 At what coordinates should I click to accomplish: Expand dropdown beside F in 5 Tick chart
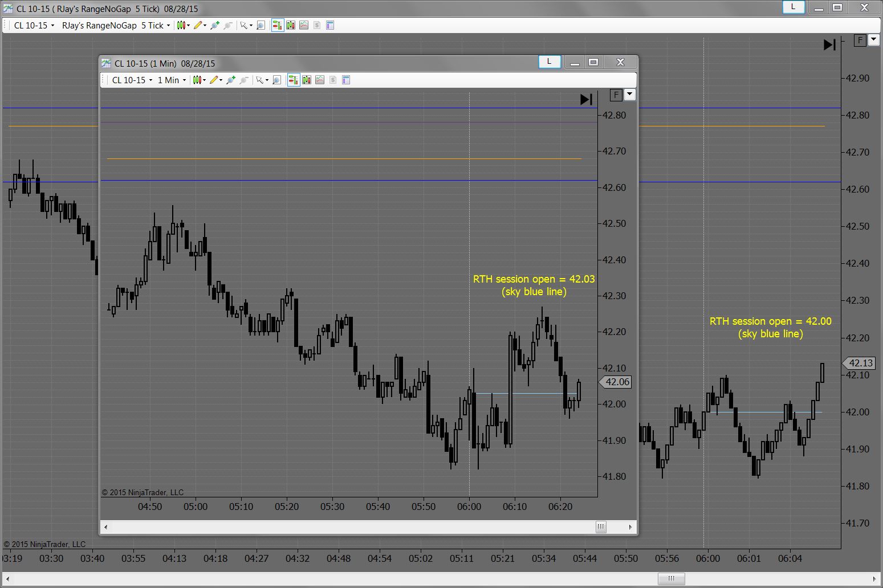click(873, 40)
